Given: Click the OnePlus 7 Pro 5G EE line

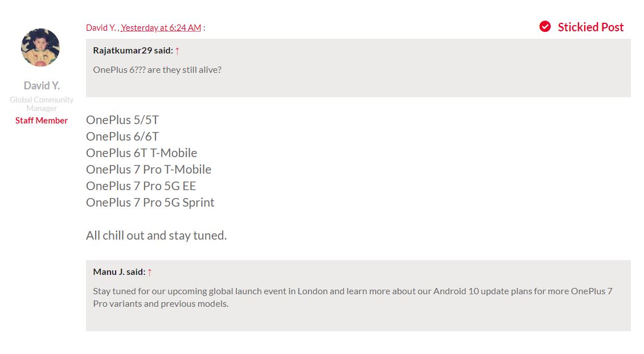Looking at the screenshot, I should 141,186.
